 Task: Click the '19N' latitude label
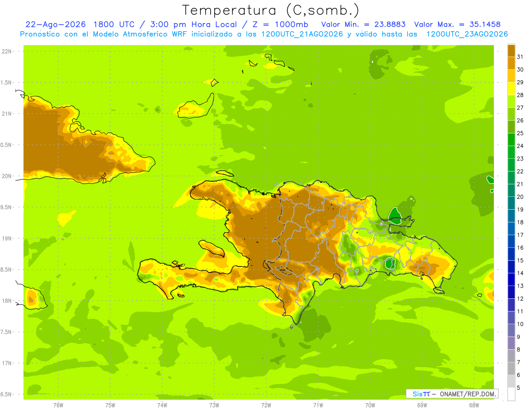pos(7,238)
